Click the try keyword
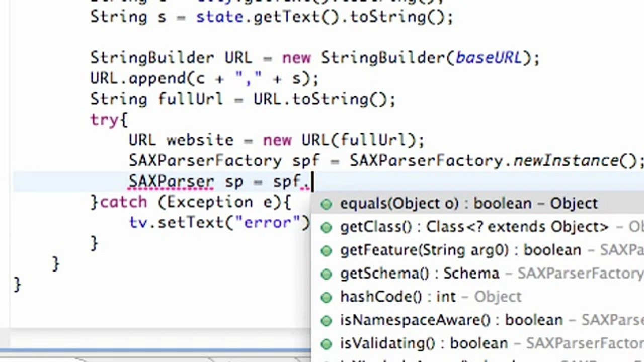The image size is (644, 362). coord(104,120)
